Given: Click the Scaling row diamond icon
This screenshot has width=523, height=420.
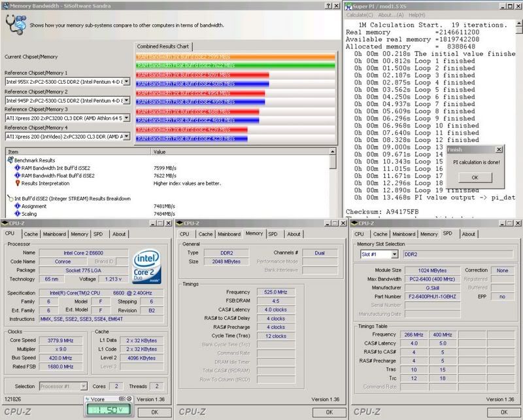Looking at the screenshot, I should [18, 213].
